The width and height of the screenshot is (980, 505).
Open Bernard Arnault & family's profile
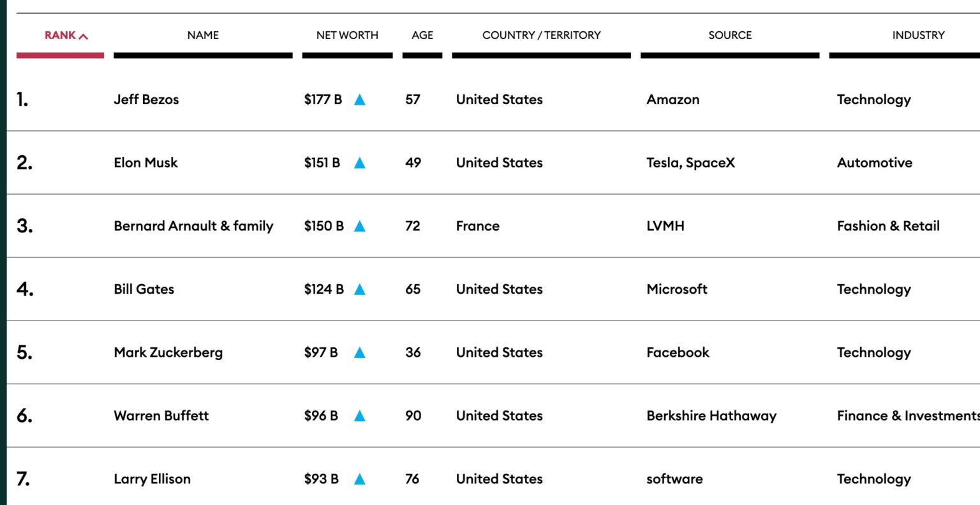(x=193, y=226)
